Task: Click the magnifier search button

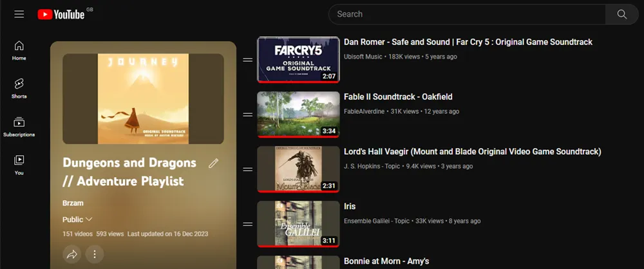Action: [x=622, y=14]
